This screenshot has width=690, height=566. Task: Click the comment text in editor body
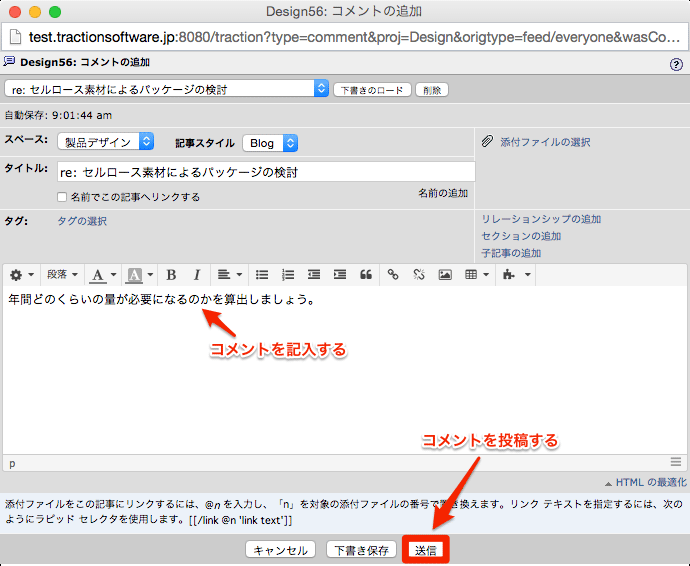point(161,300)
